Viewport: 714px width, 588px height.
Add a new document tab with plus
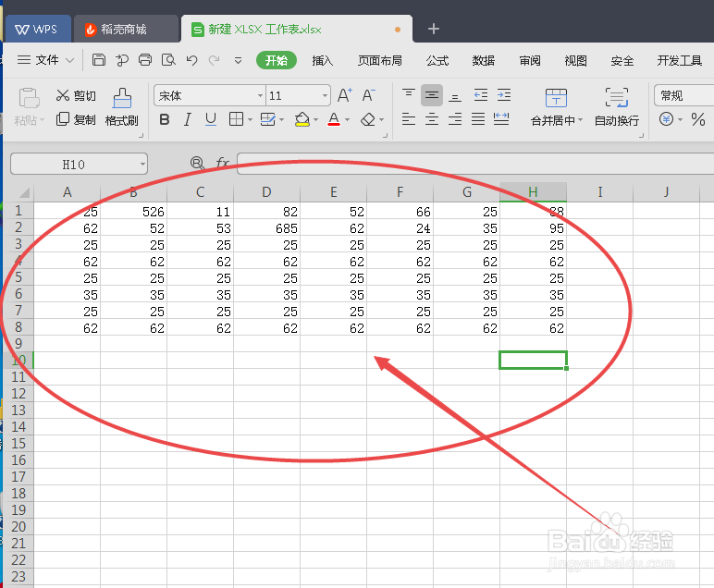click(434, 29)
